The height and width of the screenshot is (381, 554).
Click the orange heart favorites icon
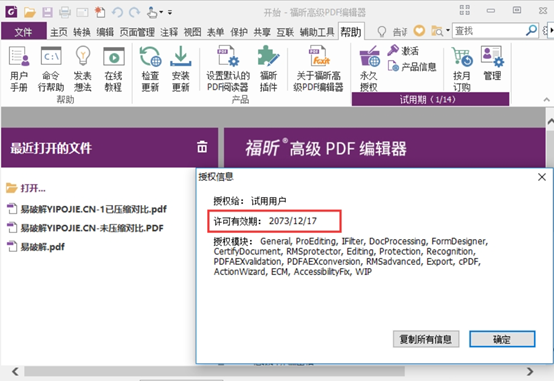click(419, 31)
